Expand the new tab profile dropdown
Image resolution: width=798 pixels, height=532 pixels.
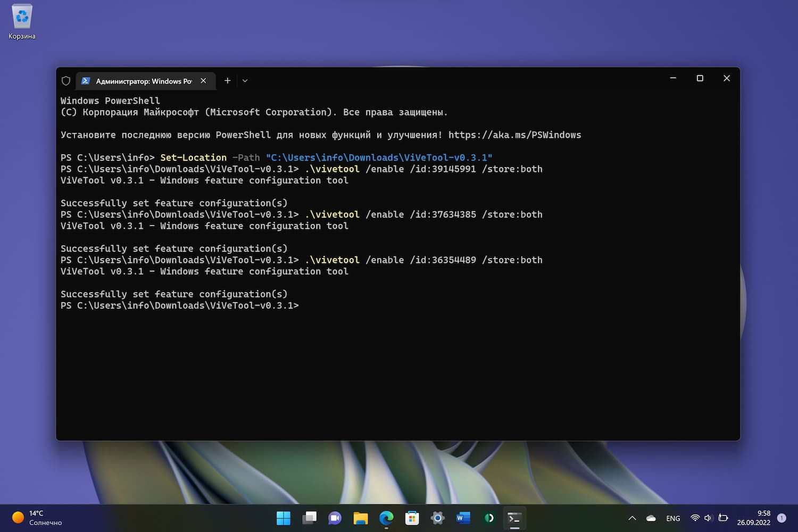coord(245,81)
